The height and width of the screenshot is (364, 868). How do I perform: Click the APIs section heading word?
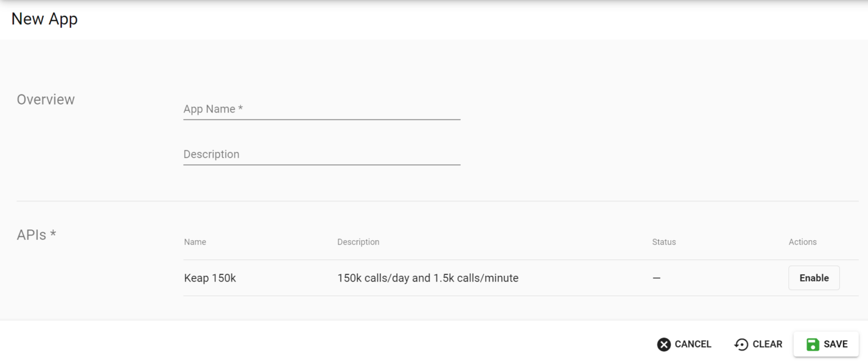click(32, 235)
